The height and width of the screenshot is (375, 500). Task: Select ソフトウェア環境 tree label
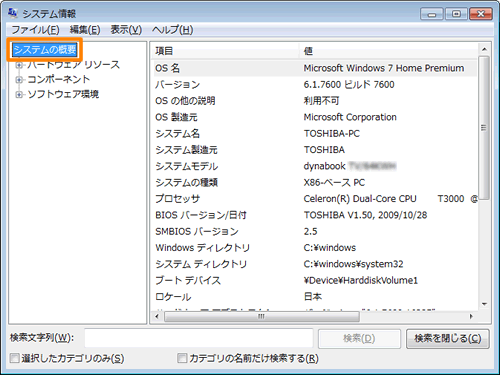tap(63, 94)
